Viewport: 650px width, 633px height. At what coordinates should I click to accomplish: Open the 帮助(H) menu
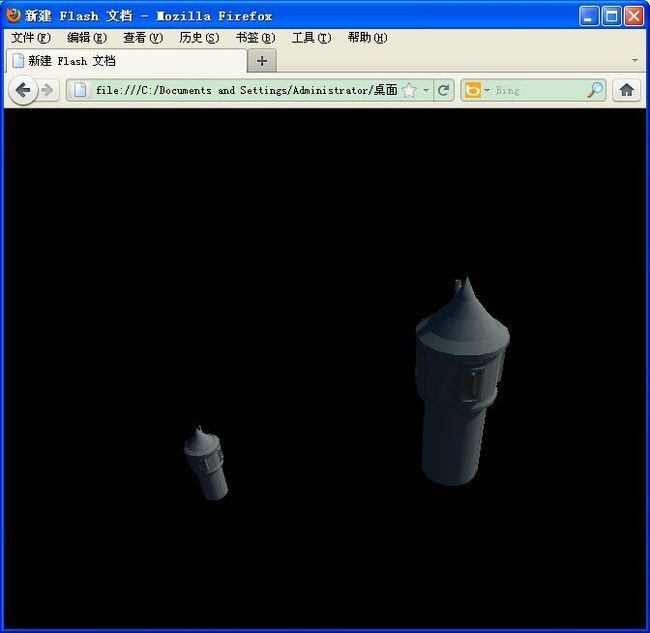click(x=368, y=38)
